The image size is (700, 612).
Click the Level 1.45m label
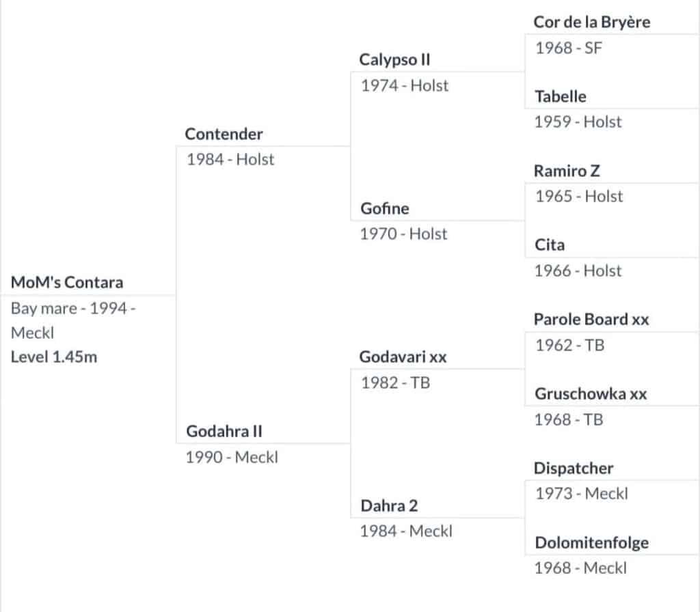(x=54, y=357)
